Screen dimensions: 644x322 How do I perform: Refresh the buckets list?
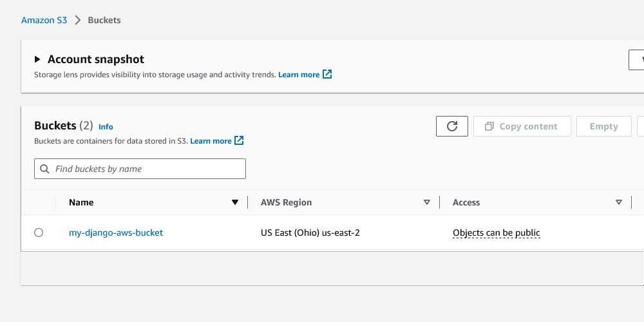click(452, 126)
